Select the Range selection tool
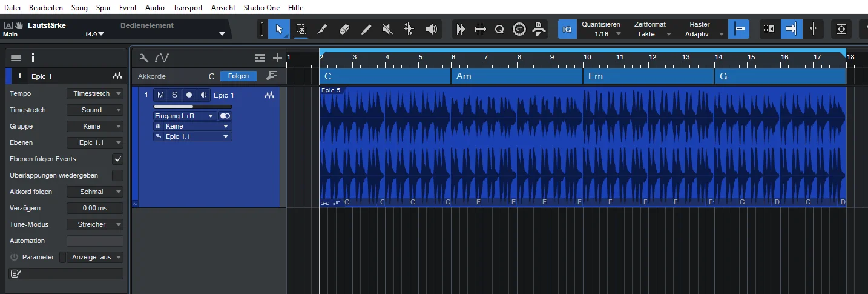868x294 pixels. [300, 29]
